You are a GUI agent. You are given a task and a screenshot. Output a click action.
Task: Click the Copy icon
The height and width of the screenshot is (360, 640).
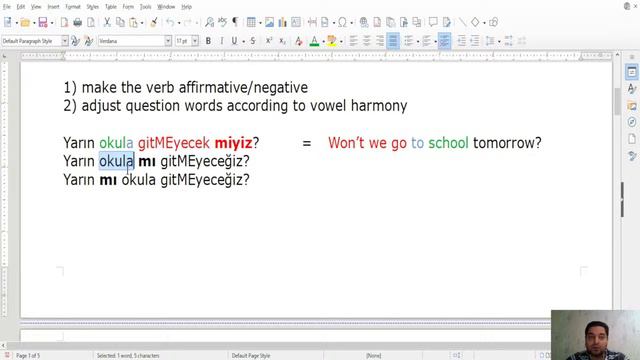click(120, 22)
